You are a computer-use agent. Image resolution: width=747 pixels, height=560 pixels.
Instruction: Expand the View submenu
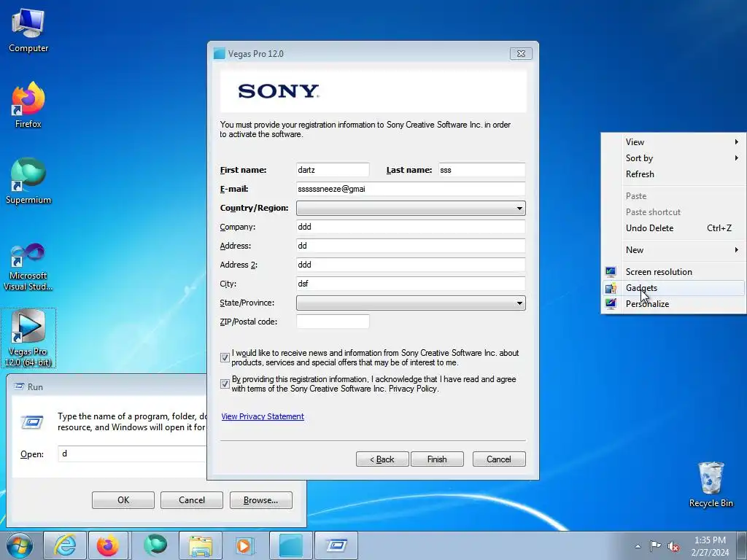(x=673, y=142)
